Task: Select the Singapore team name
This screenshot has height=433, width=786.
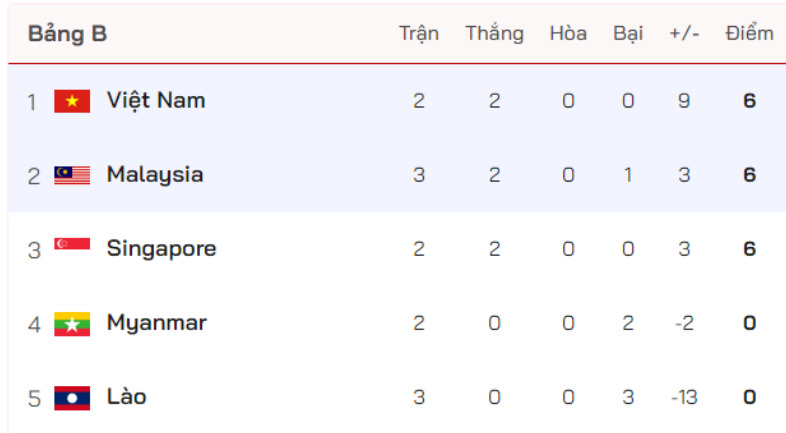Action: tap(161, 248)
